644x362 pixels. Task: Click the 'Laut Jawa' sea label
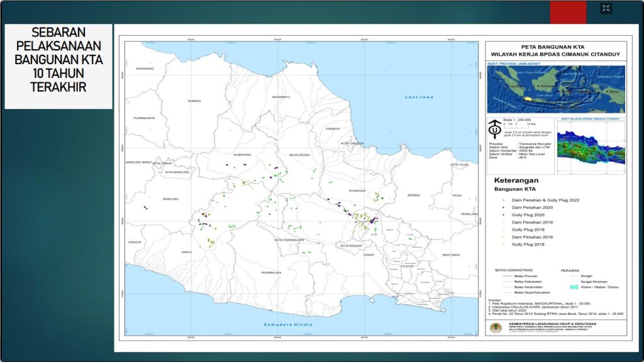pos(419,98)
